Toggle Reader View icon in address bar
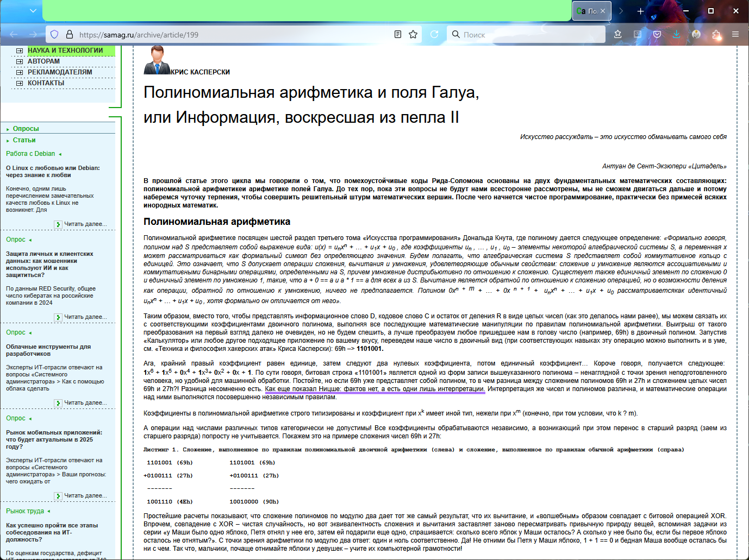The image size is (749, 560). coord(398,34)
